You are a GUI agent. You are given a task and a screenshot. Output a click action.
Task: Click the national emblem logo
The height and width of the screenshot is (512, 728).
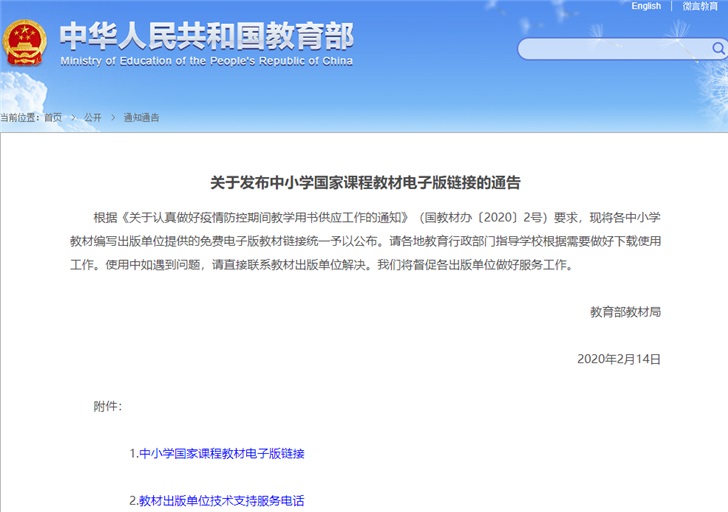click(24, 42)
